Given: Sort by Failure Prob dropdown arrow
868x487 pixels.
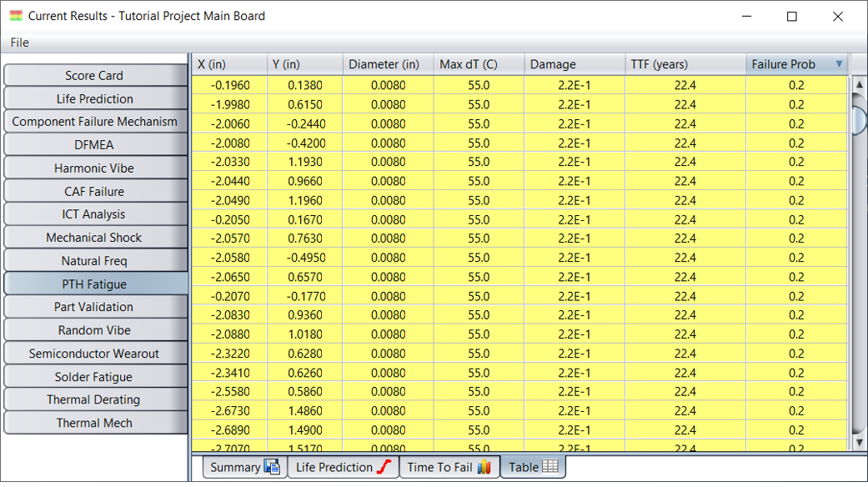Looking at the screenshot, I should tap(839, 64).
